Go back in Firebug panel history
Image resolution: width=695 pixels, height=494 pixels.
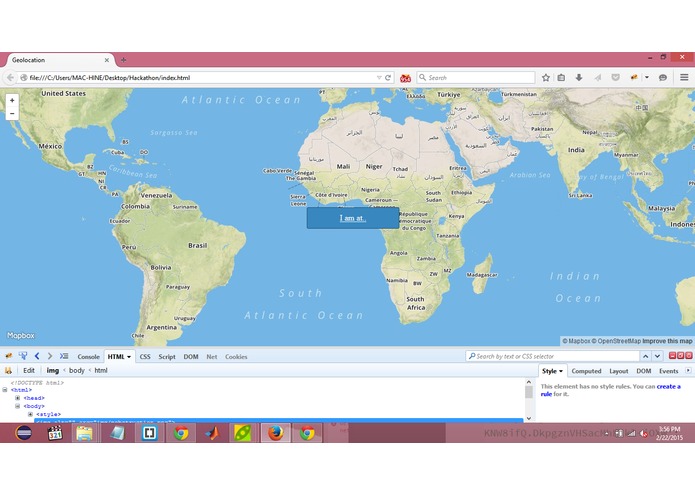(37, 356)
